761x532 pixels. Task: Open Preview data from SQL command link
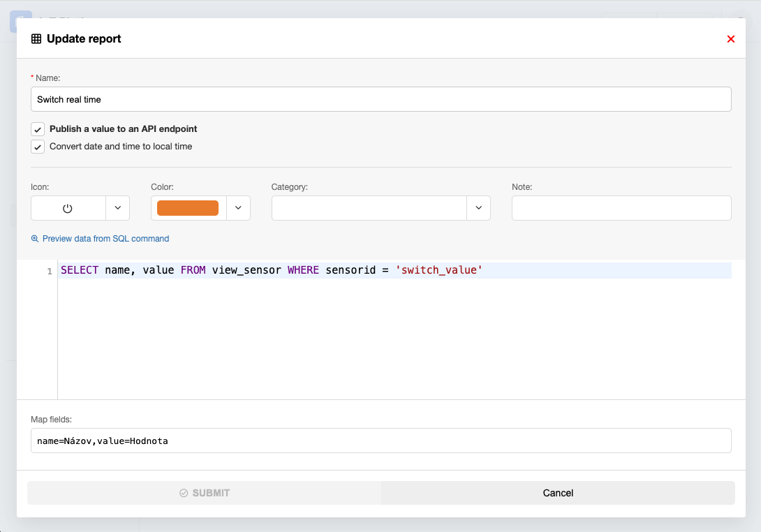click(105, 239)
